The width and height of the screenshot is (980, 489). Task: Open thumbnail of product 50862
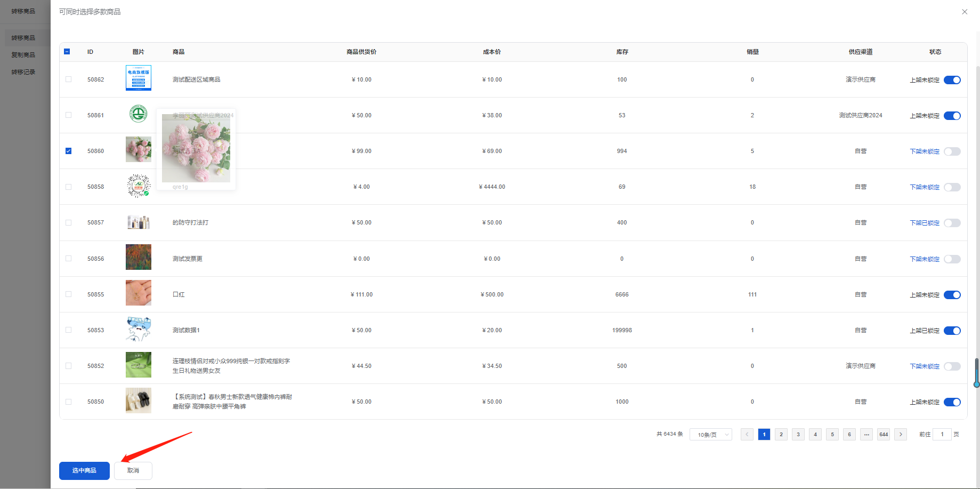pyautogui.click(x=139, y=78)
